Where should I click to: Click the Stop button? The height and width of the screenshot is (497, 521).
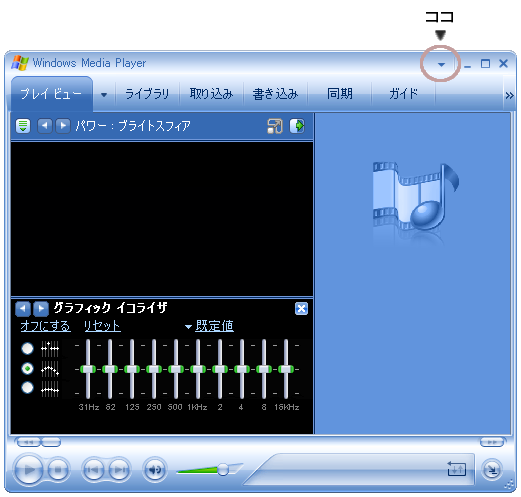58,470
